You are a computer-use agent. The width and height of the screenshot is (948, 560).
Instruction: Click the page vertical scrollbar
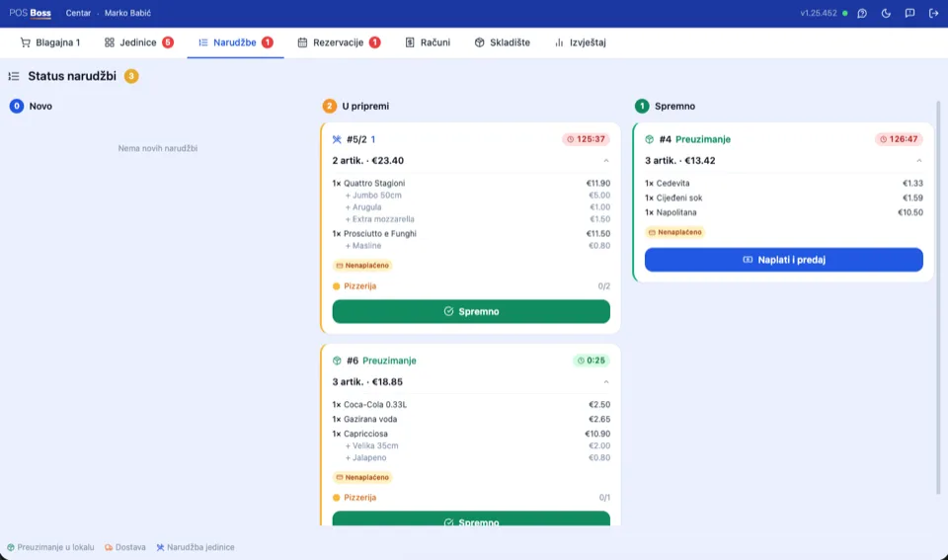938,296
